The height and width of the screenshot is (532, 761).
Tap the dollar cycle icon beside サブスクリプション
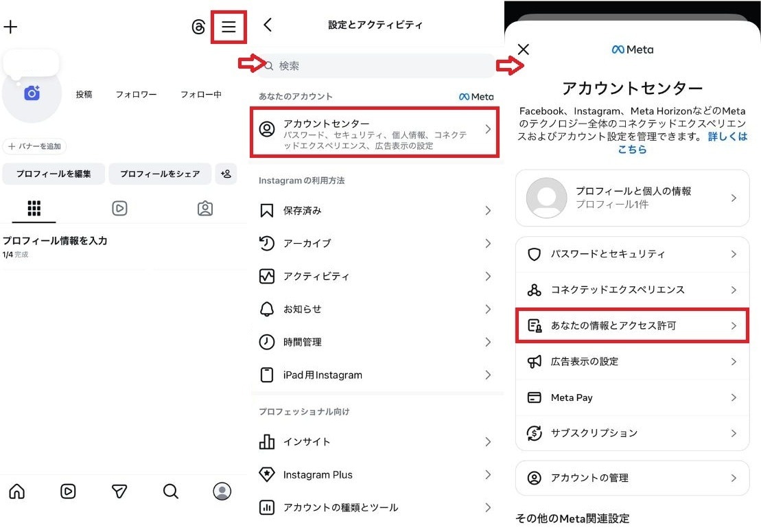[x=534, y=433]
